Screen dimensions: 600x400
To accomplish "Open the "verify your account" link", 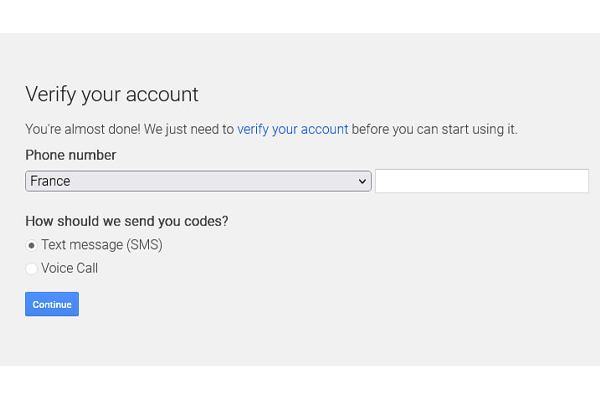I will click(292, 129).
